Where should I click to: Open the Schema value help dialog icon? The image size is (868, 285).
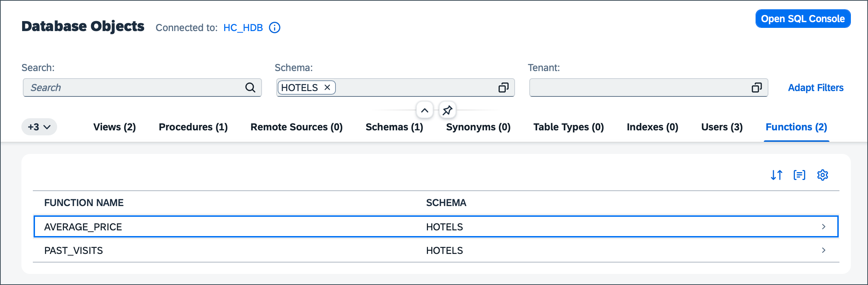tap(503, 87)
